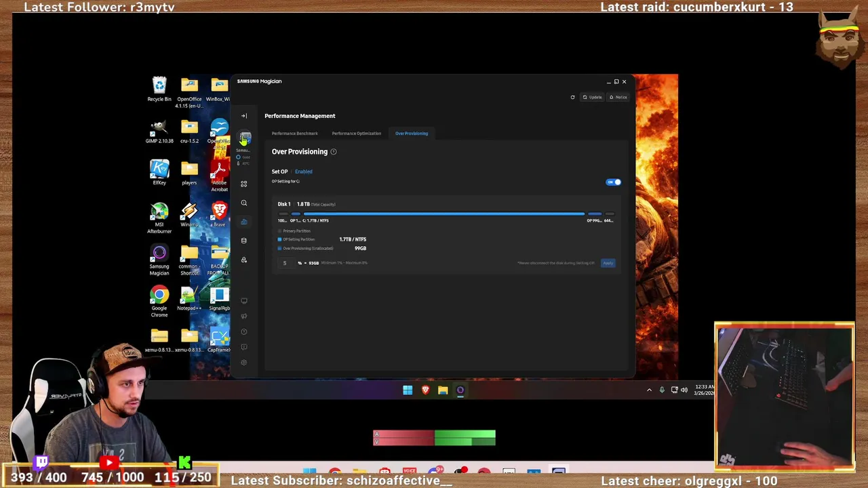The width and height of the screenshot is (868, 488).
Task: Open the MSI Afterburner desktop shortcut
Action: (x=159, y=218)
